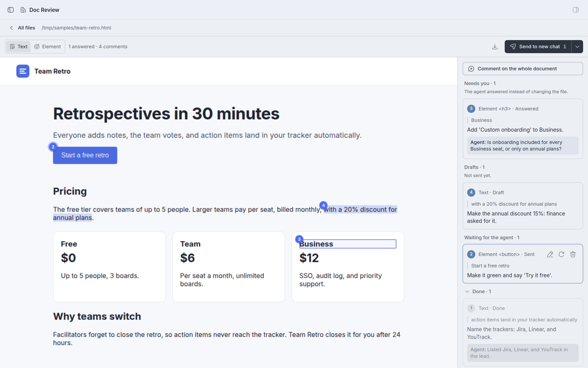Click the agent question about Business seat onboarding
This screenshot has width=588, height=368.
coord(523,146)
